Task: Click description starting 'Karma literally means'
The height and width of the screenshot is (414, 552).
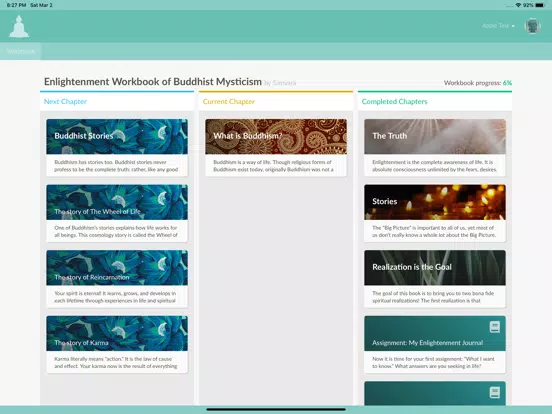Action: 116,363
